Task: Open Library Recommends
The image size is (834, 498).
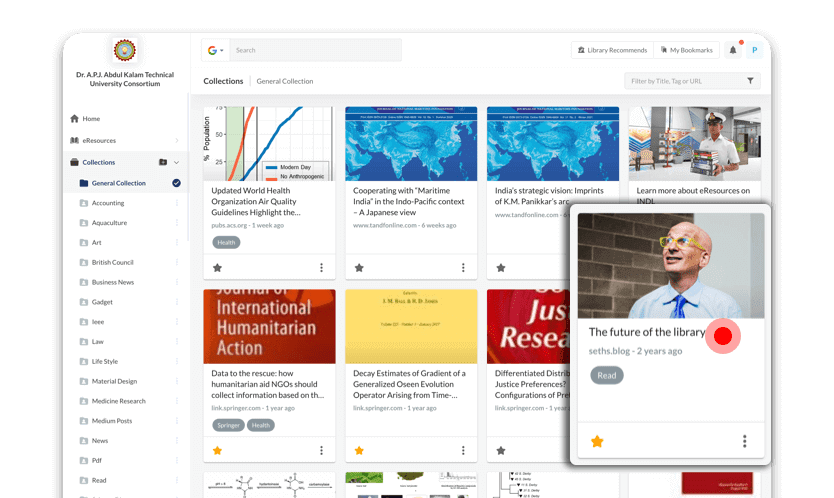Action: [614, 50]
